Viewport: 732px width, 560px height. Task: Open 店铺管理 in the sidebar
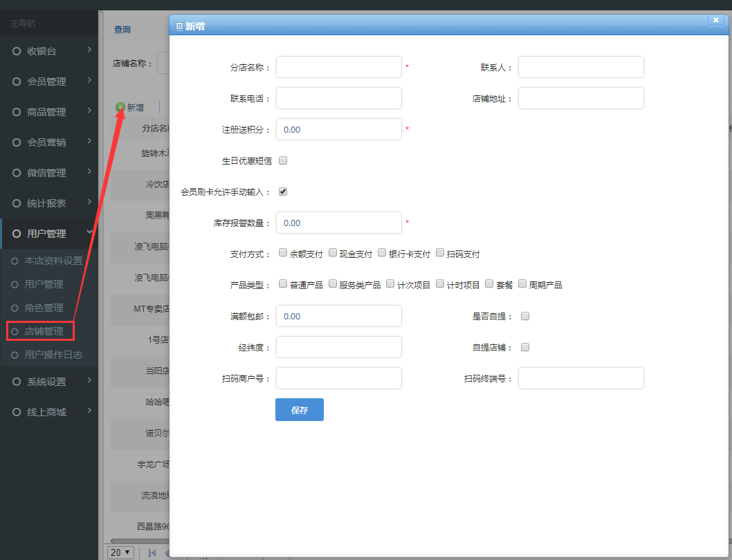44,331
